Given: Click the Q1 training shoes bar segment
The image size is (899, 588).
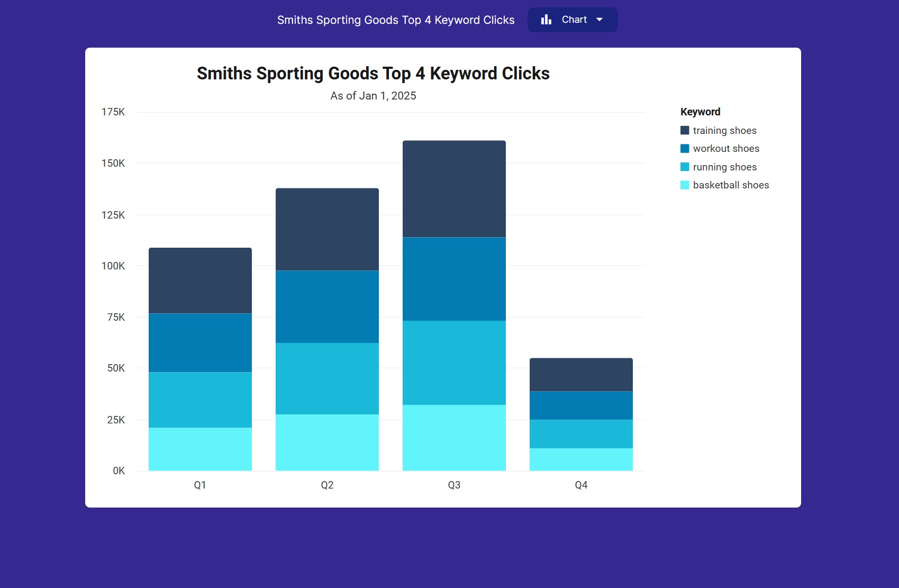Looking at the screenshot, I should [x=200, y=281].
